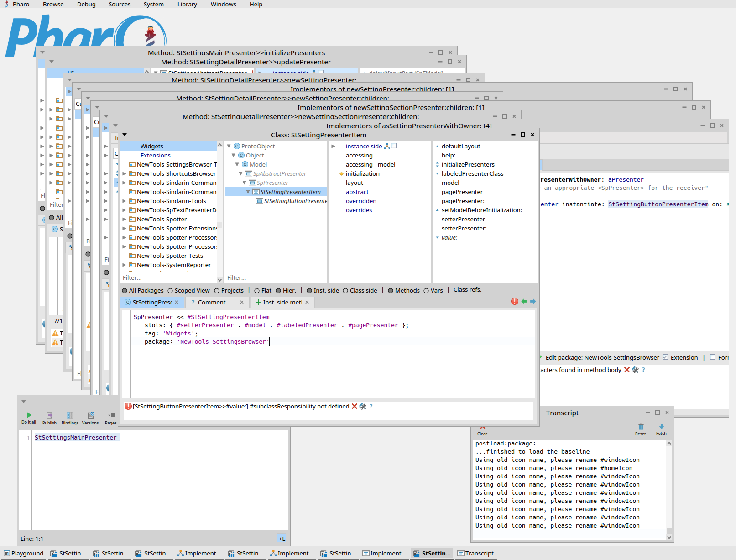This screenshot has height=560, width=736.
Task: Click the Publish icon in Playground toolbar
Action: pos(49,415)
